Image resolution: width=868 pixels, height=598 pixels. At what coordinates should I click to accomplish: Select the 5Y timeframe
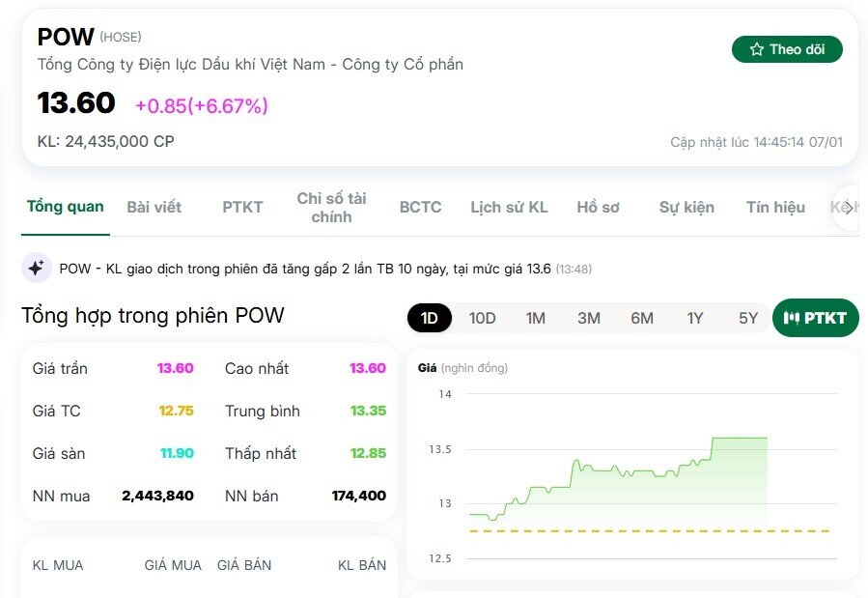(x=746, y=317)
